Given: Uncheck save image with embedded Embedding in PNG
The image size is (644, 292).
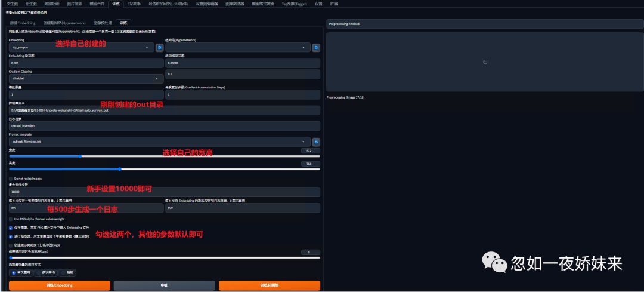Looking at the screenshot, I should (11, 228).
